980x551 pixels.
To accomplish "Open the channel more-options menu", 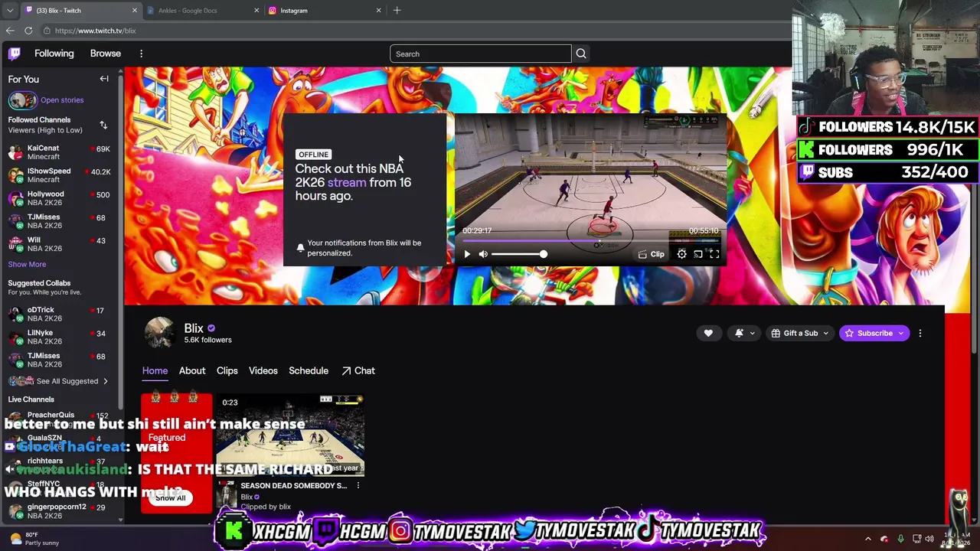I will click(920, 333).
